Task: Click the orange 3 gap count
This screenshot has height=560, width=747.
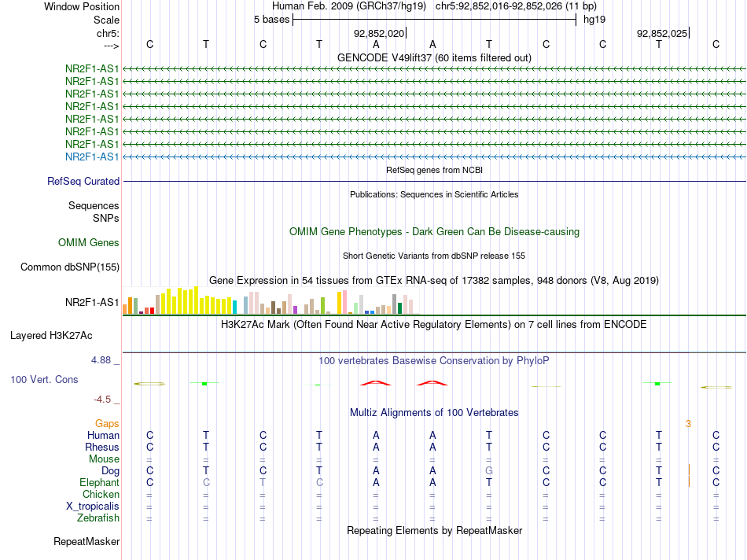Action: click(x=688, y=424)
